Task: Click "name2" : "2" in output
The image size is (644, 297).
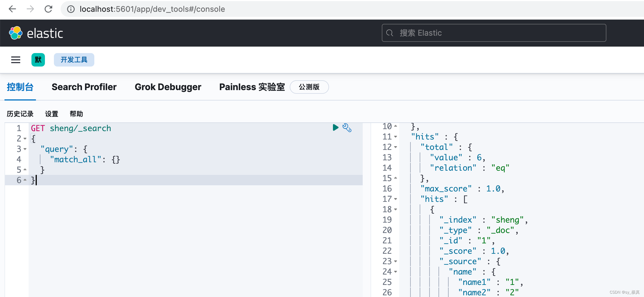Action: tap(488, 292)
